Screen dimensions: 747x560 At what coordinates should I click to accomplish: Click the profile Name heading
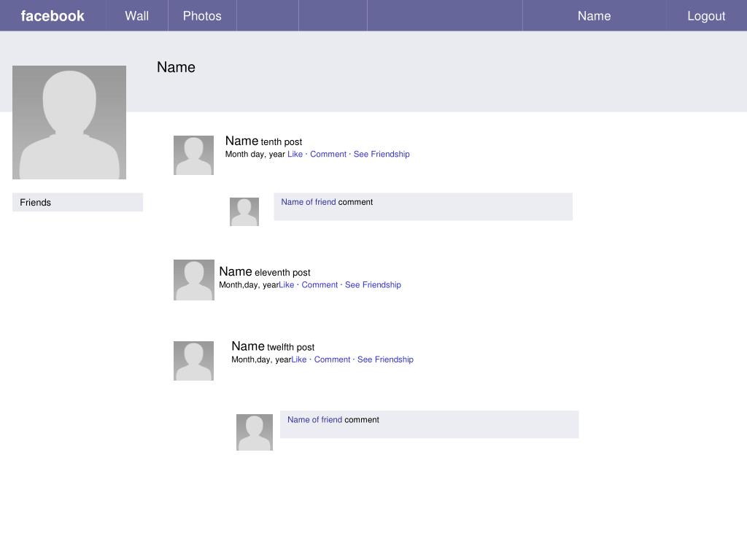pyautogui.click(x=176, y=67)
